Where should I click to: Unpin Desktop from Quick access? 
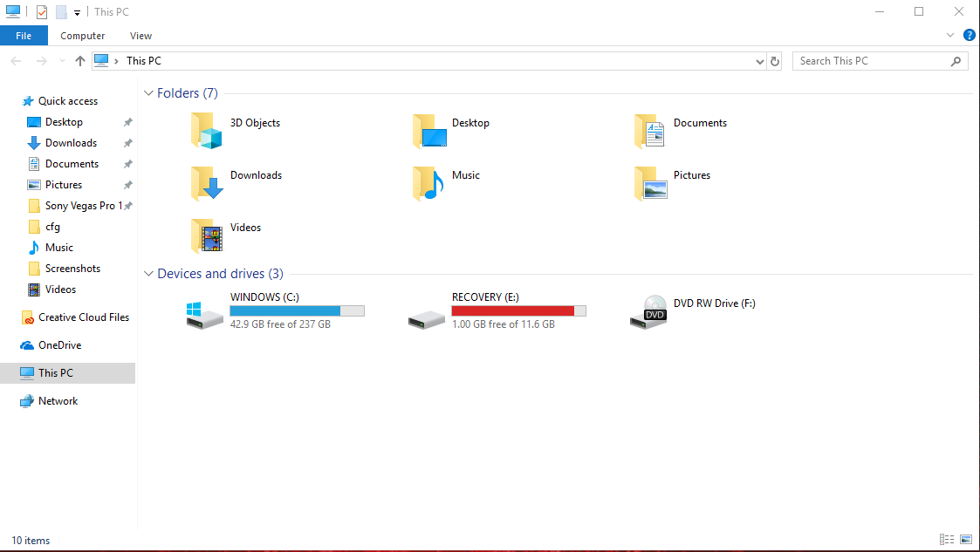(127, 121)
